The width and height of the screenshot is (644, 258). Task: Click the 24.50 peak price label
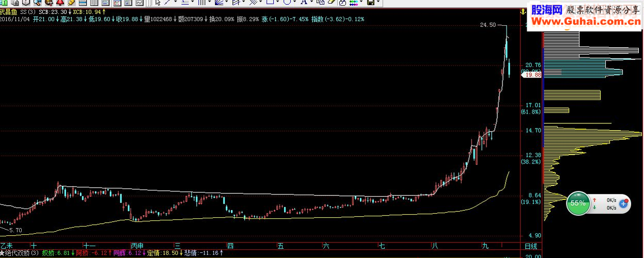tap(488, 25)
